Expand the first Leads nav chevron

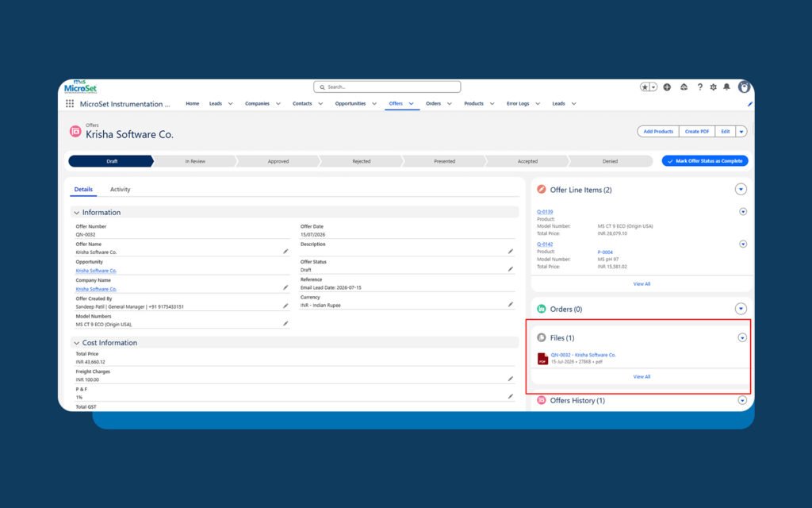[x=231, y=104]
